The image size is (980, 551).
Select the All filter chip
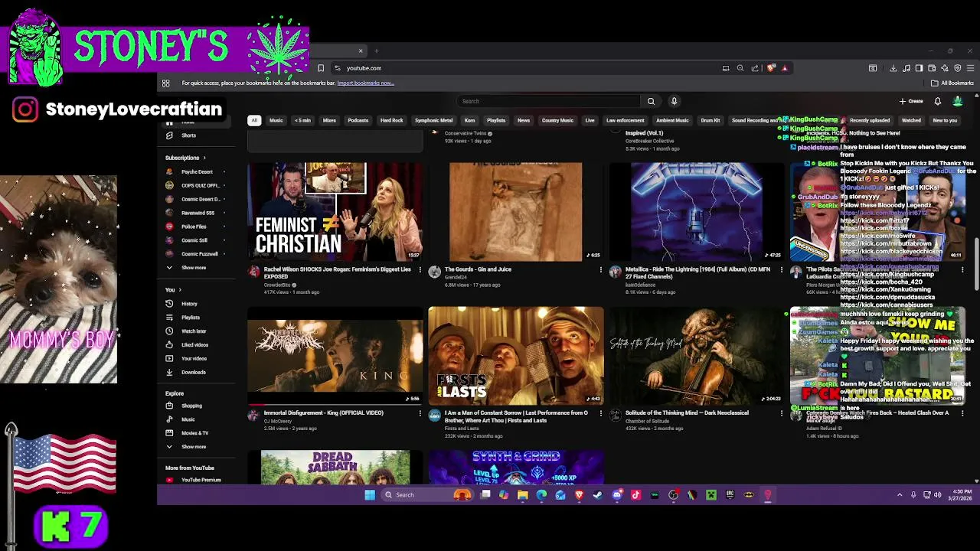point(254,120)
